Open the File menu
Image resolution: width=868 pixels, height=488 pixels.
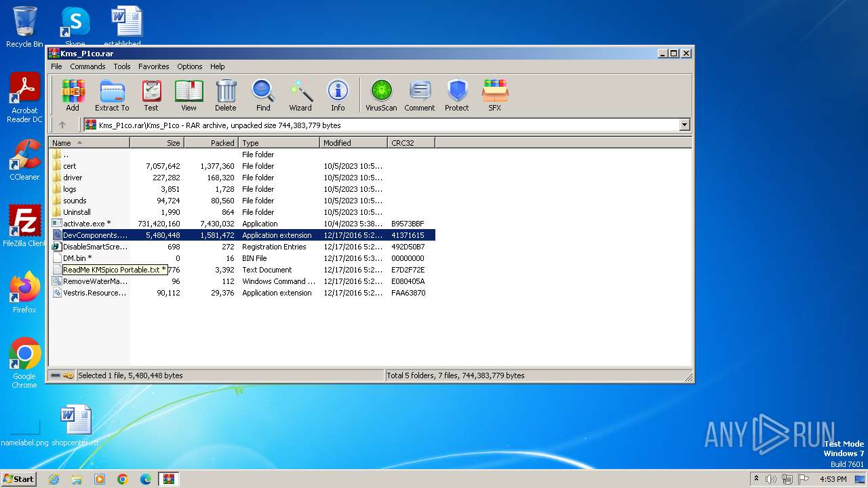point(56,66)
